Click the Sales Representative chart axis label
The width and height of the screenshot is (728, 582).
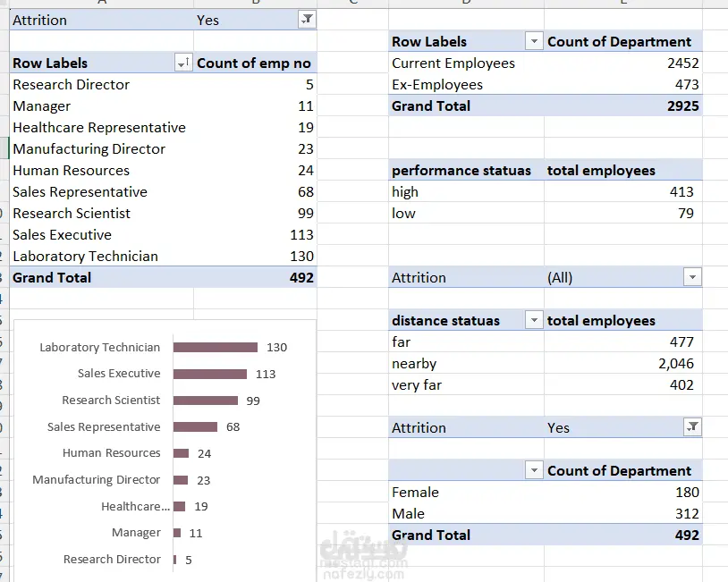104,426
